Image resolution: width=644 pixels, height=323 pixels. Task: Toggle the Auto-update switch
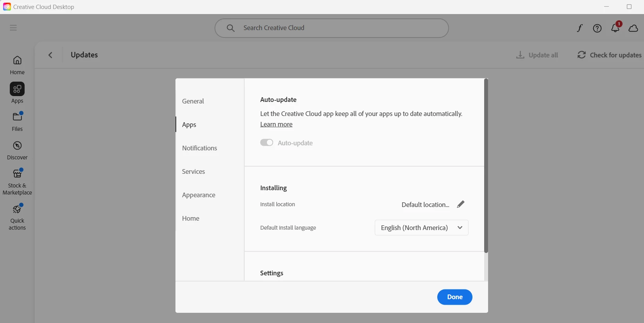pos(267,143)
